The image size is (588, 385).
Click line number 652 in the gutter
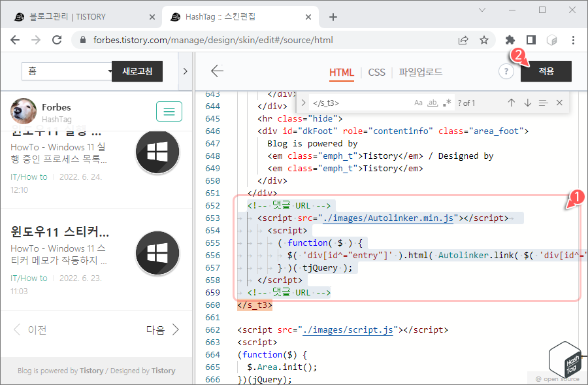tap(212, 206)
